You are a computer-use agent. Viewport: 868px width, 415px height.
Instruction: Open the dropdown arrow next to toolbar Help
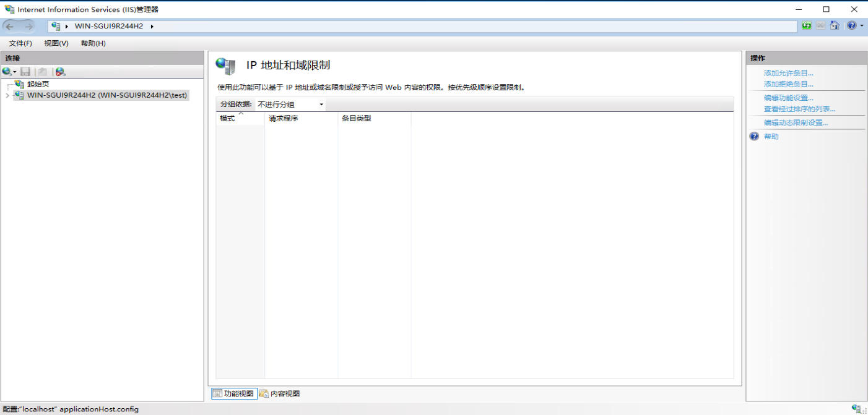pos(862,25)
